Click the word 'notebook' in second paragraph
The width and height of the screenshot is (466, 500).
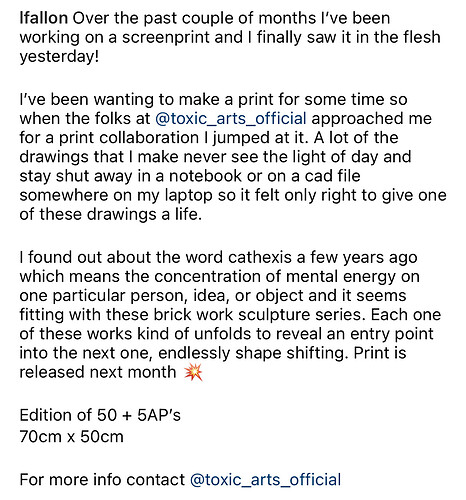(x=205, y=176)
